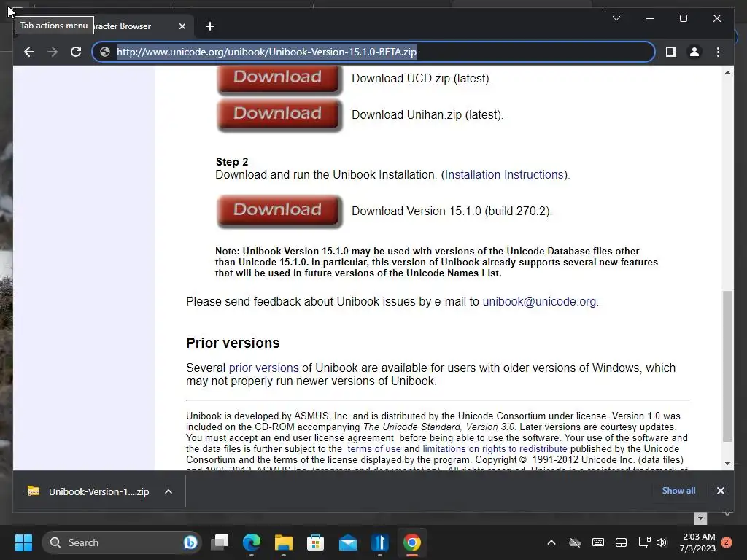This screenshot has height=560, width=747.
Task: Go back to the previous page
Action: (x=29, y=52)
